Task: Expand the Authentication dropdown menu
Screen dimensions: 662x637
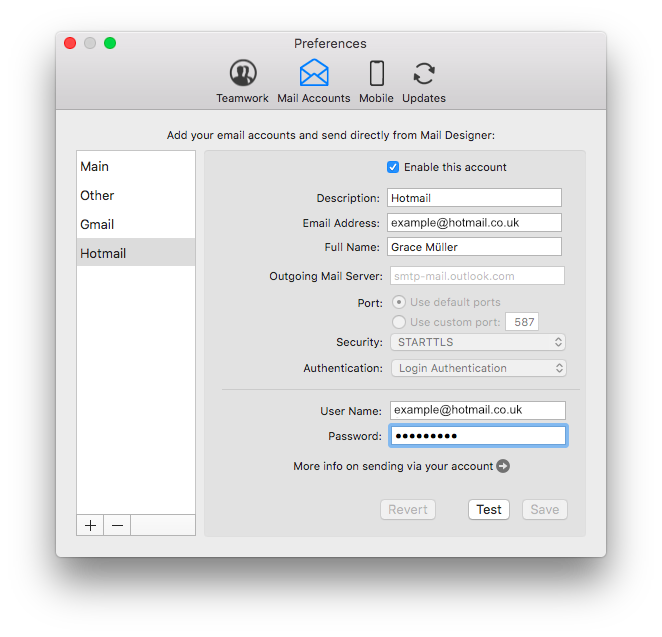Action: point(478,368)
